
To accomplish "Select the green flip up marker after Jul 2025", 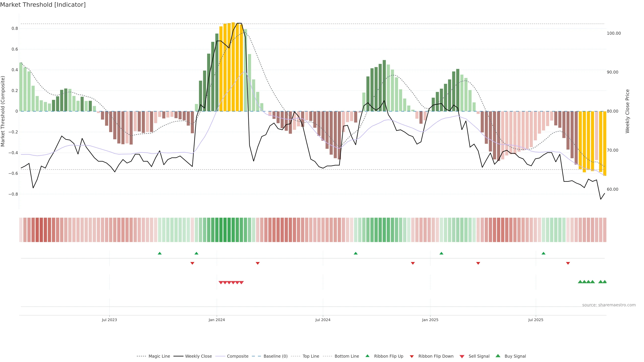I will [544, 253].
